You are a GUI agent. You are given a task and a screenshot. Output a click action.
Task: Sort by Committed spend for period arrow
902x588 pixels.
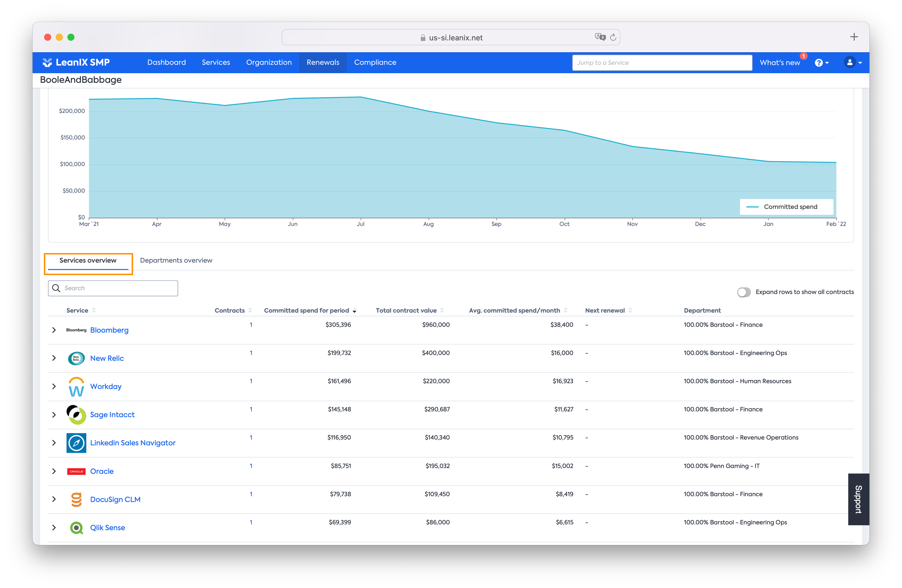coord(354,311)
